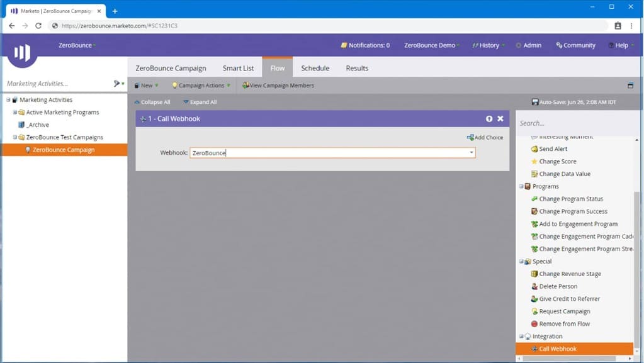
Task: Collapse Marketing Activities tree root
Action: [8, 100]
